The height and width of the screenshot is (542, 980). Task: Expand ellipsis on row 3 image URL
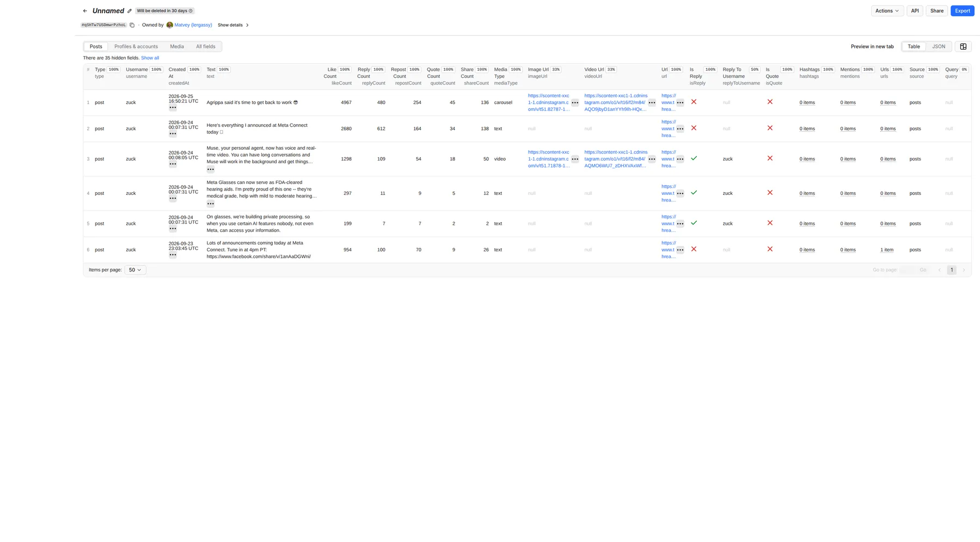[x=575, y=159]
